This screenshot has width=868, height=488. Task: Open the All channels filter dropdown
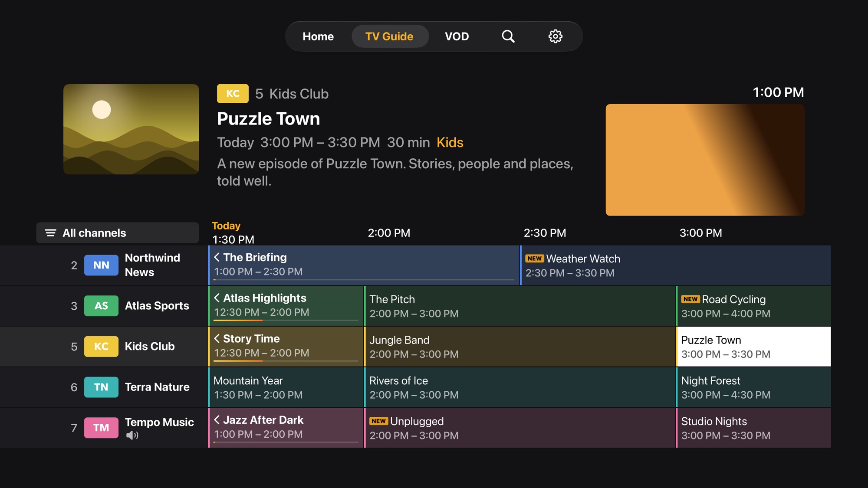point(118,233)
